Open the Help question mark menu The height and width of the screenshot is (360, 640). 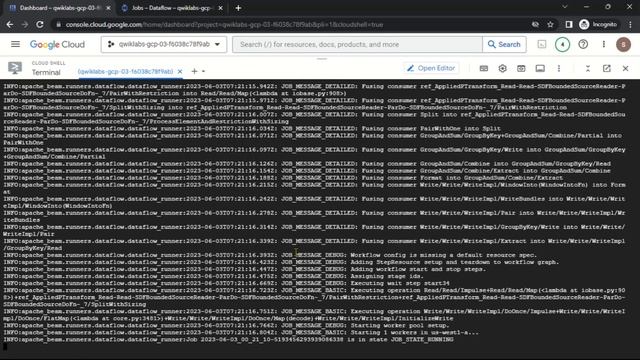tap(583, 44)
